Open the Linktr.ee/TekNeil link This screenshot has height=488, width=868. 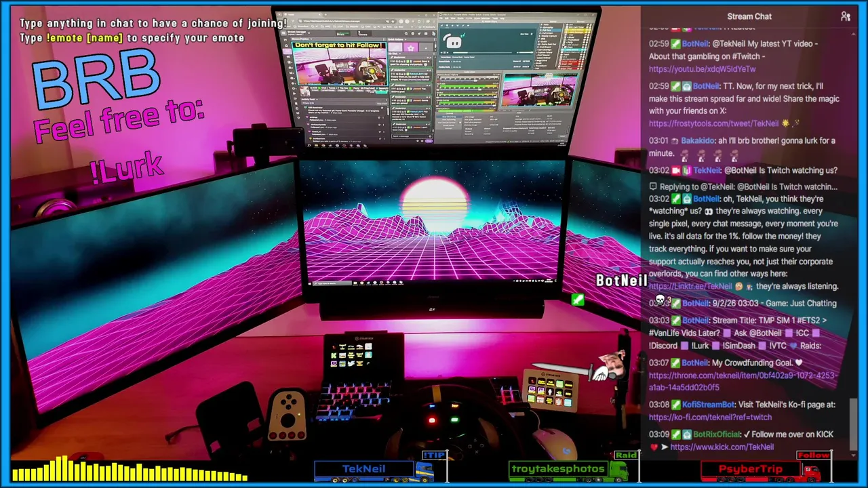coord(690,287)
